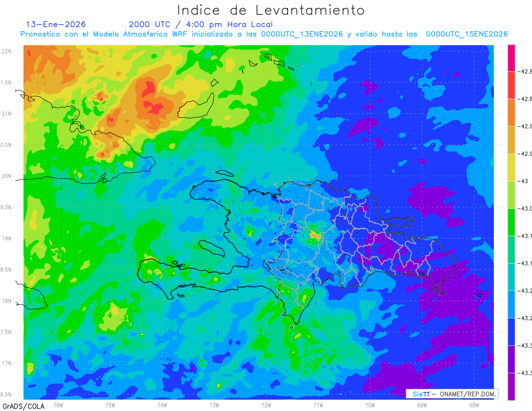
Task: Click the orange segment of the color bar
Action: (x=511, y=112)
